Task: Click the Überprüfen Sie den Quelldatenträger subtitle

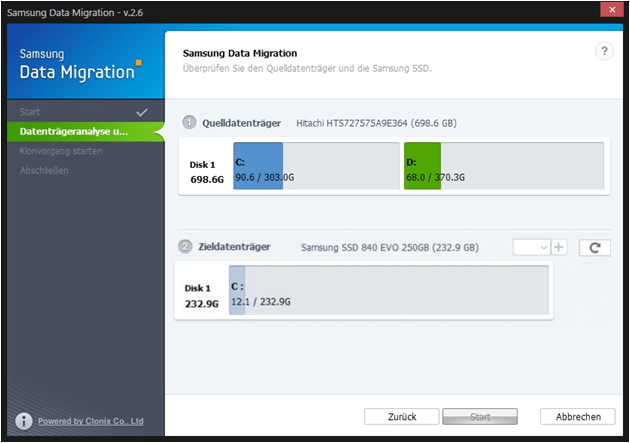Action: point(307,68)
